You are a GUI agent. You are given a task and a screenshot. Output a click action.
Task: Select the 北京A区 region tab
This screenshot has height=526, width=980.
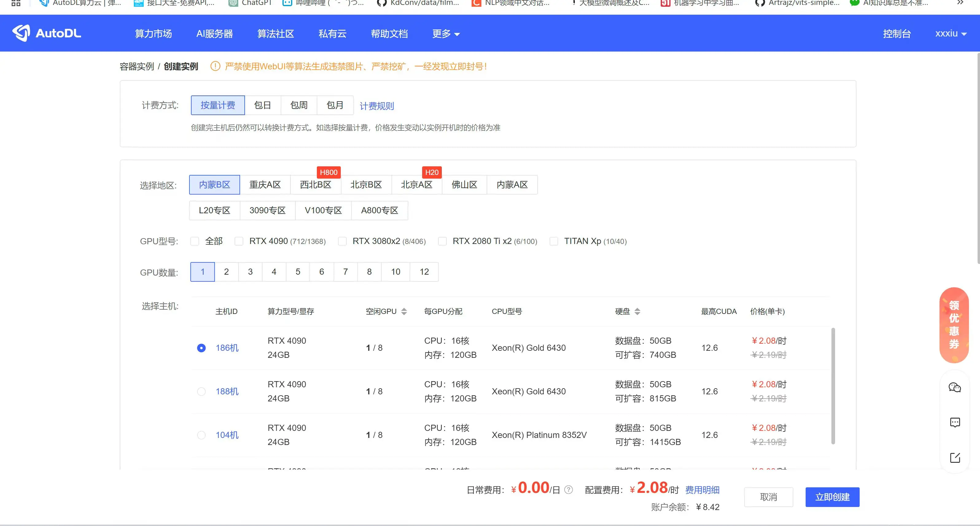click(x=416, y=185)
